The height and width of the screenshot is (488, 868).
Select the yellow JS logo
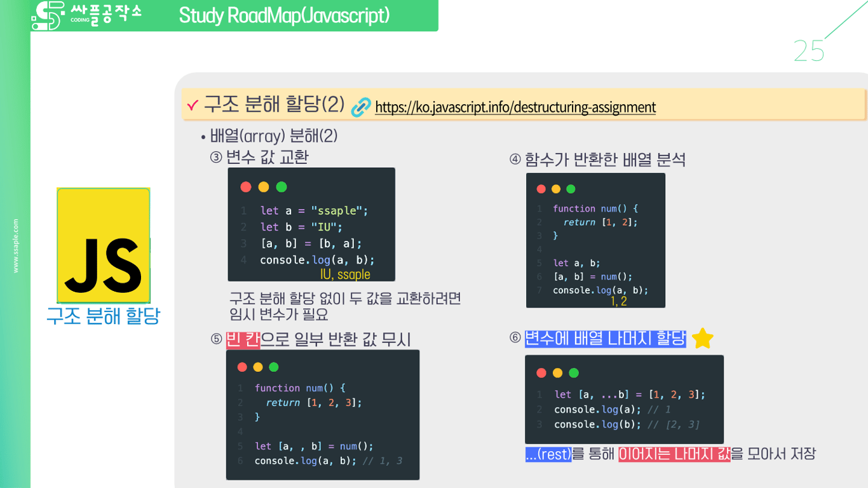pos(103,244)
